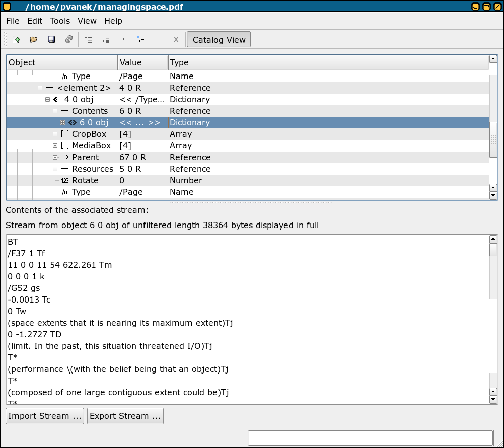Click the stream text scroll-up arrow at top
The height and width of the screenshot is (448, 504).
pyautogui.click(x=493, y=239)
